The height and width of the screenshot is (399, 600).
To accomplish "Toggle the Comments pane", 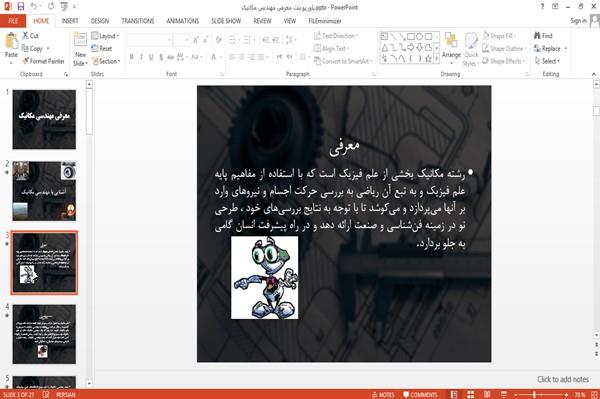I will tap(420, 394).
